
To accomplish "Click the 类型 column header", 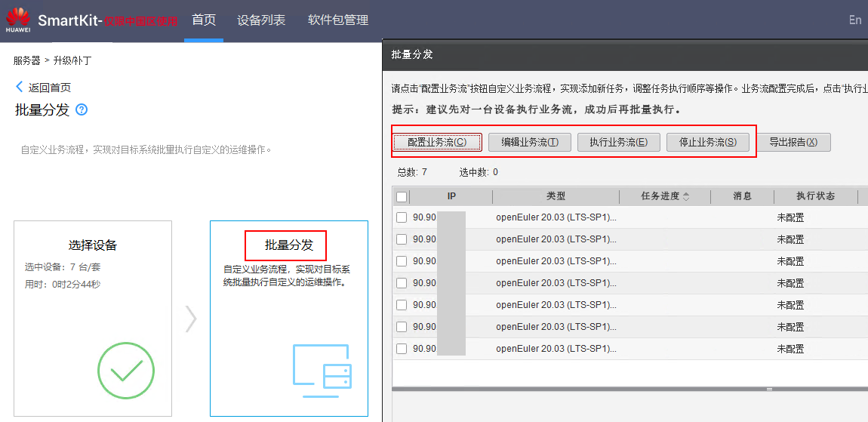I will coord(556,196).
